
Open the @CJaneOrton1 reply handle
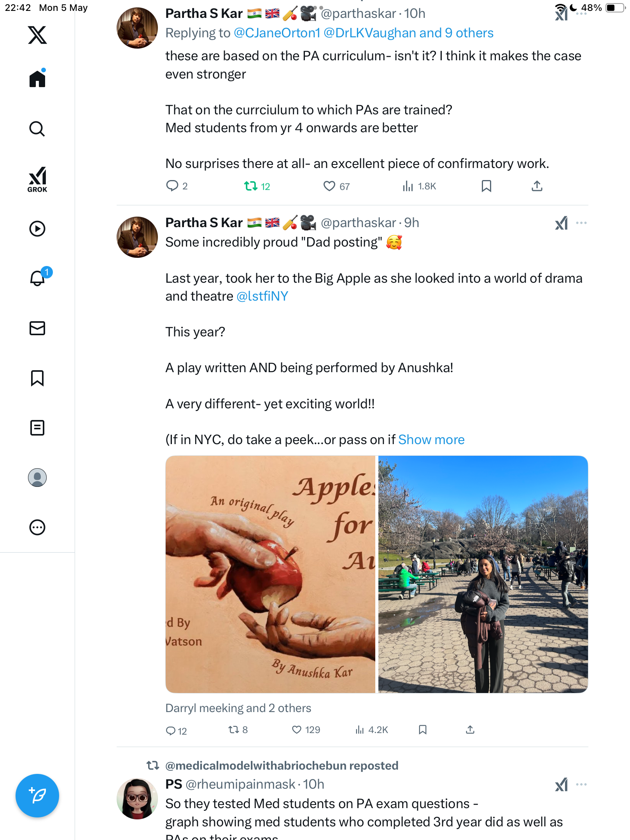point(277,33)
